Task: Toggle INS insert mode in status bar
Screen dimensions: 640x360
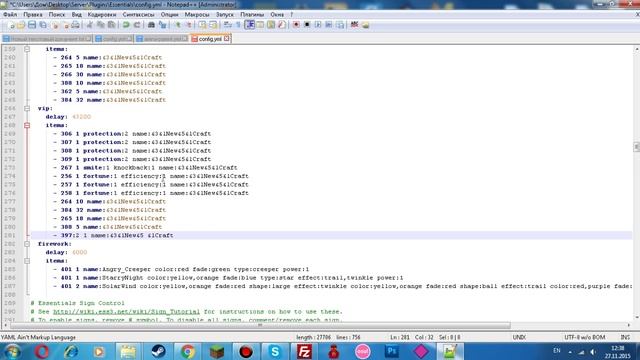Action: [625, 337]
